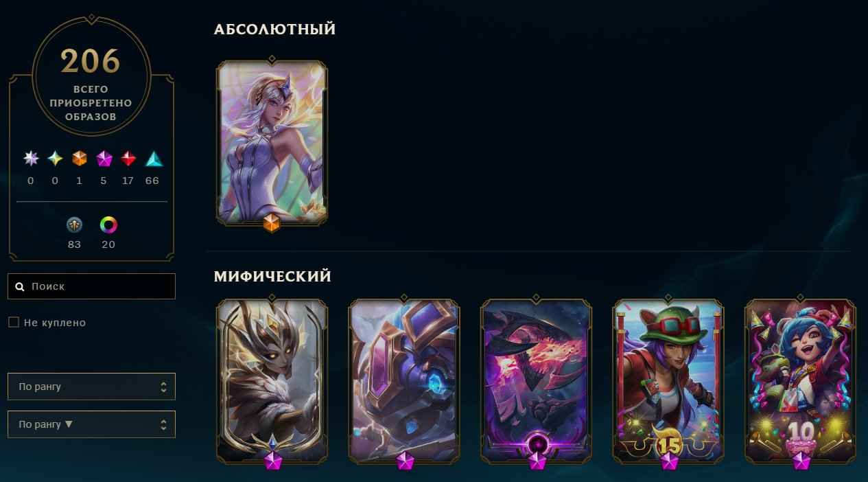Open the armored blue golem skin card
This screenshot has width=868, height=482.
(404, 382)
